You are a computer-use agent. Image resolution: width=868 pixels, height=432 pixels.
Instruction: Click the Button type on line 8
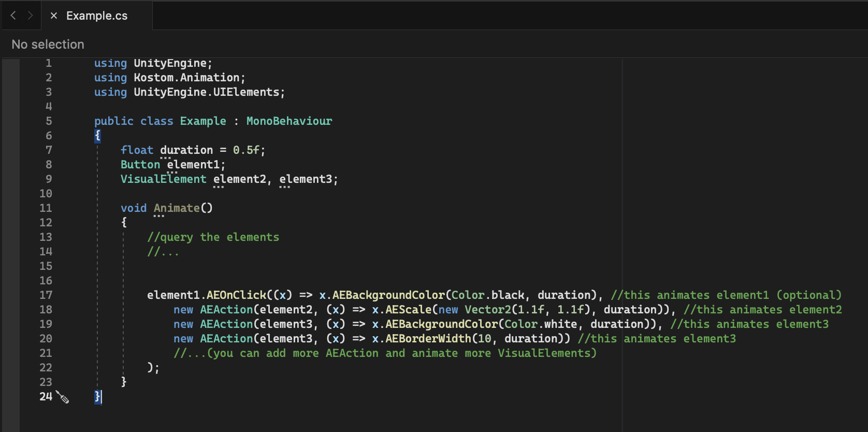tap(140, 164)
